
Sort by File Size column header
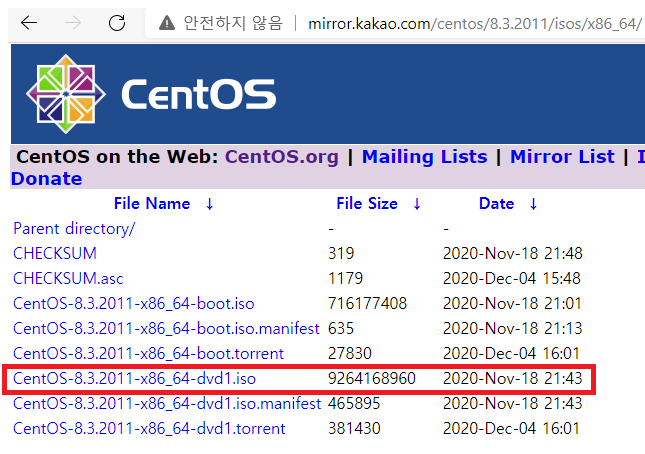(x=367, y=204)
